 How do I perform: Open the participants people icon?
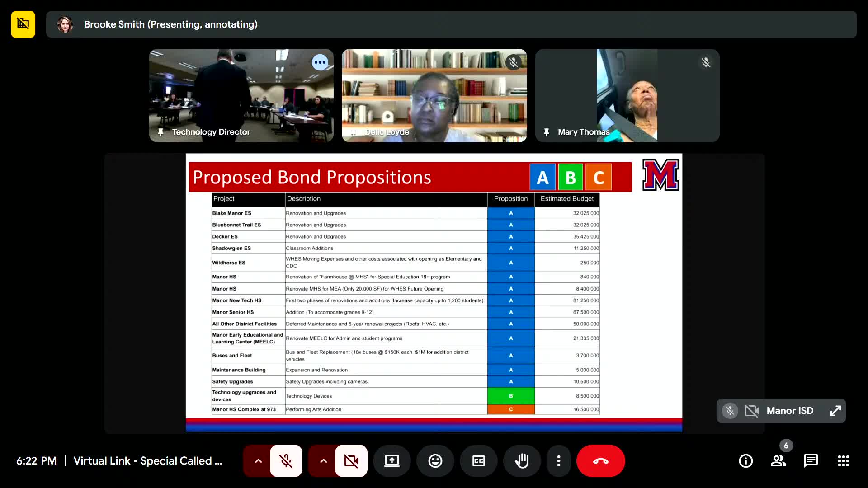pos(778,461)
